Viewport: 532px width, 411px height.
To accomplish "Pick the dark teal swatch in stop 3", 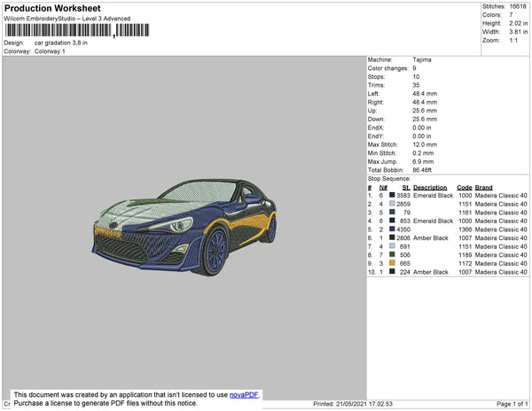I will click(x=392, y=213).
